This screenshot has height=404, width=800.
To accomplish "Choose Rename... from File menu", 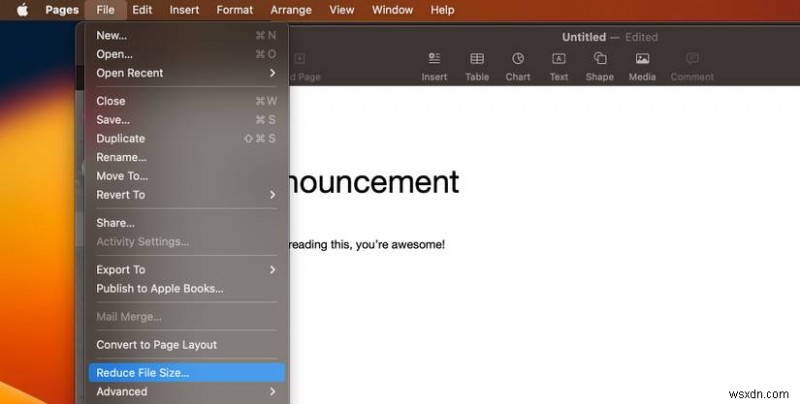I will (186, 157).
